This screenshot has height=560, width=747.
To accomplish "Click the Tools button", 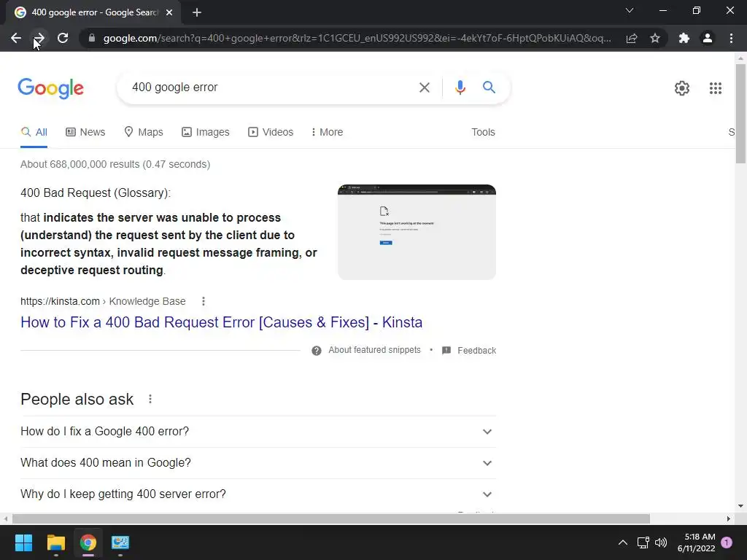I will point(483,132).
